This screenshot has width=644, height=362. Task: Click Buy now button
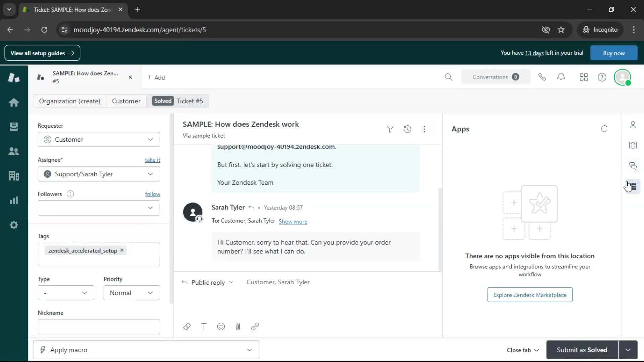[613, 53]
